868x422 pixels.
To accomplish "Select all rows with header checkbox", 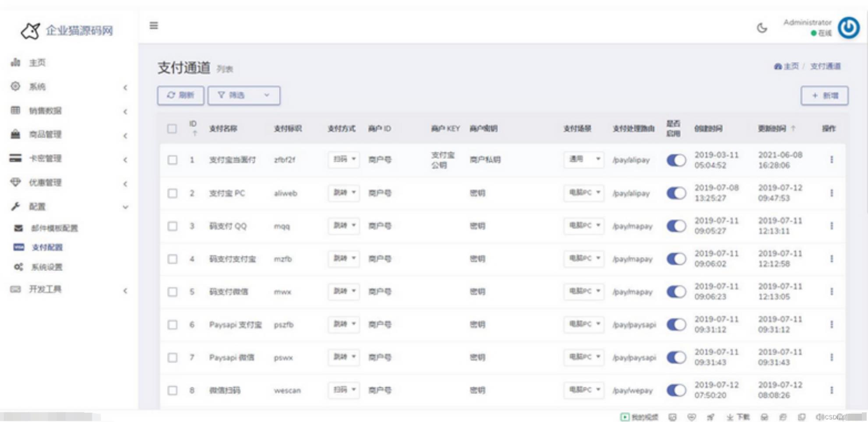I will pyautogui.click(x=172, y=128).
